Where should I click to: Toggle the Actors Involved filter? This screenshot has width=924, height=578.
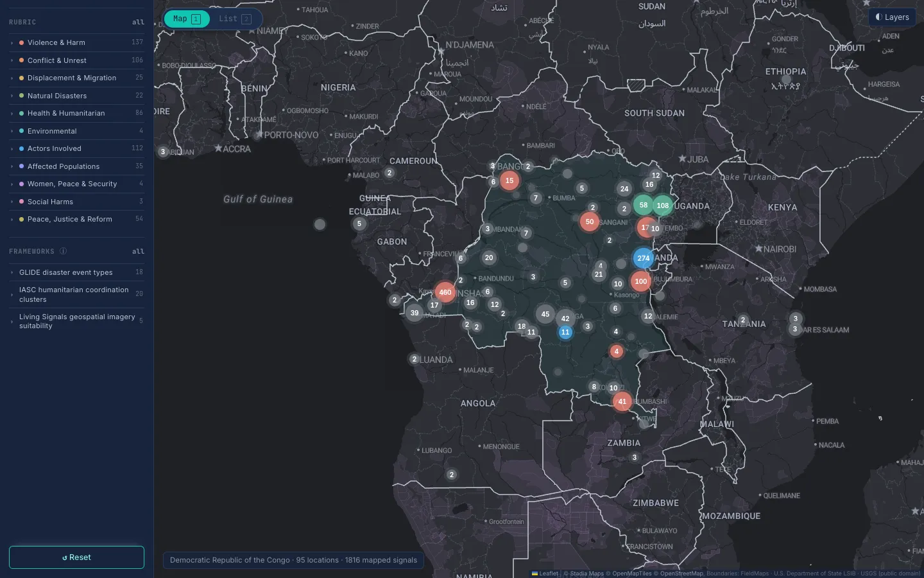(76, 148)
